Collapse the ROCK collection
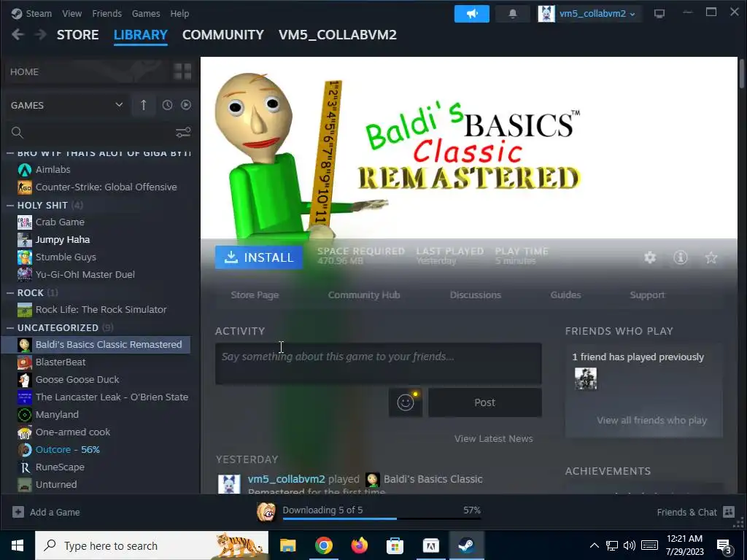This screenshot has width=747, height=560. 10,293
